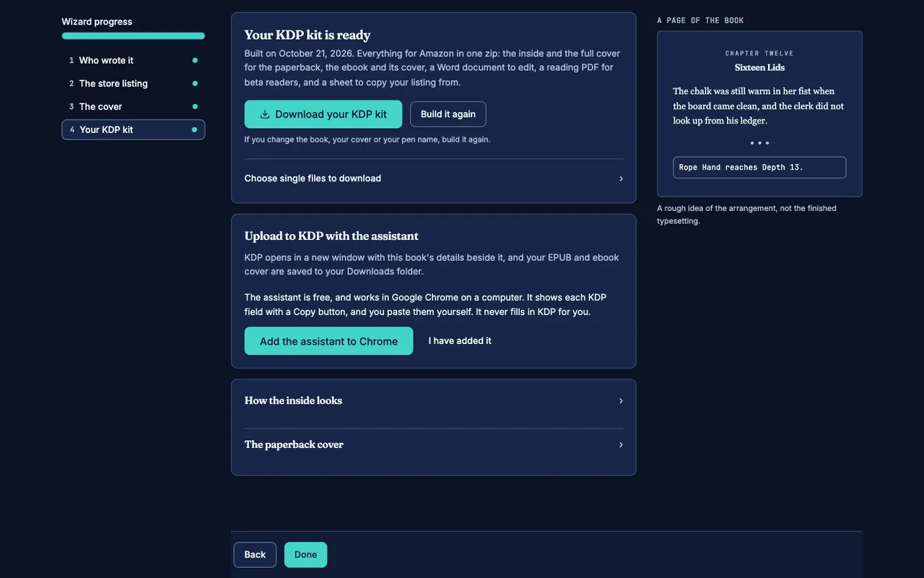This screenshot has width=924, height=578.
Task: Click the 'CHAPTER TWELVE' label in preview
Action: 759,53
